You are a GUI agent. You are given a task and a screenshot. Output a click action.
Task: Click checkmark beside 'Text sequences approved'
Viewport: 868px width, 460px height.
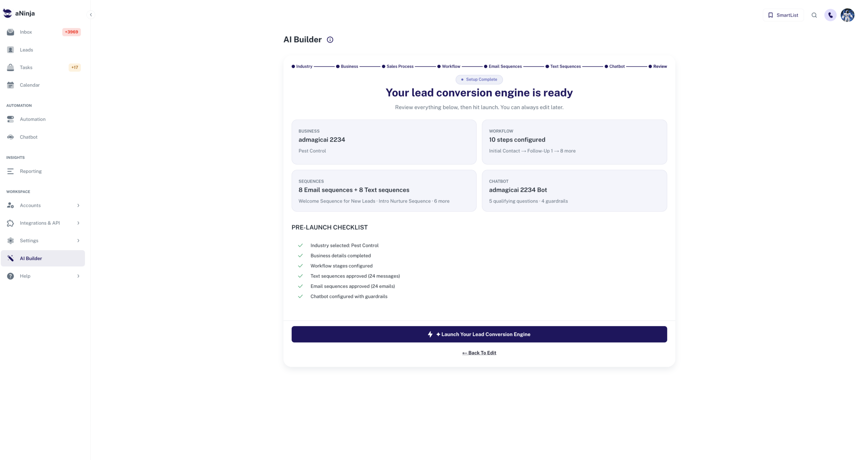coord(300,276)
